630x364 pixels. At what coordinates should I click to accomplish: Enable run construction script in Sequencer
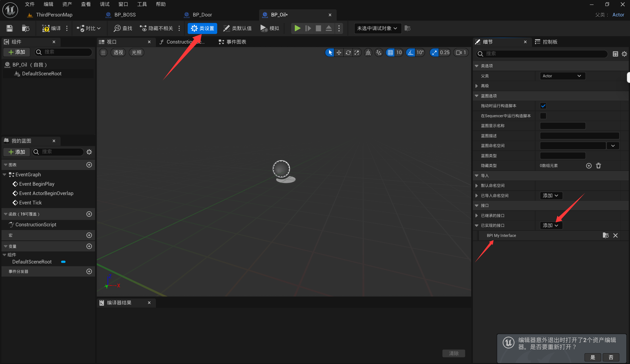click(x=543, y=116)
